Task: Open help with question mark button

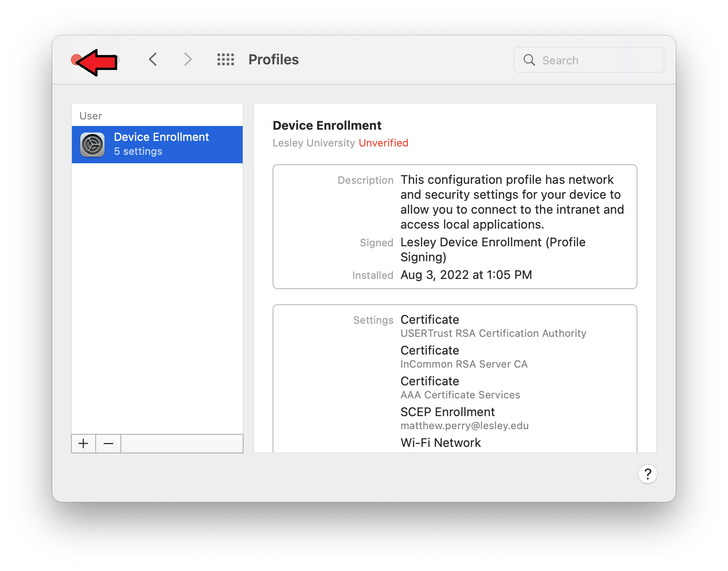Action: click(647, 474)
